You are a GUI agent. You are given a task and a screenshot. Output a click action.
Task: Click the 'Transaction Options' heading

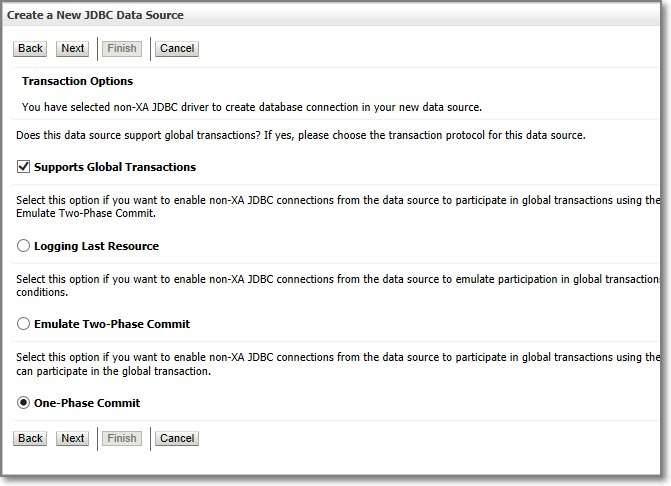pyautogui.click(x=77, y=81)
